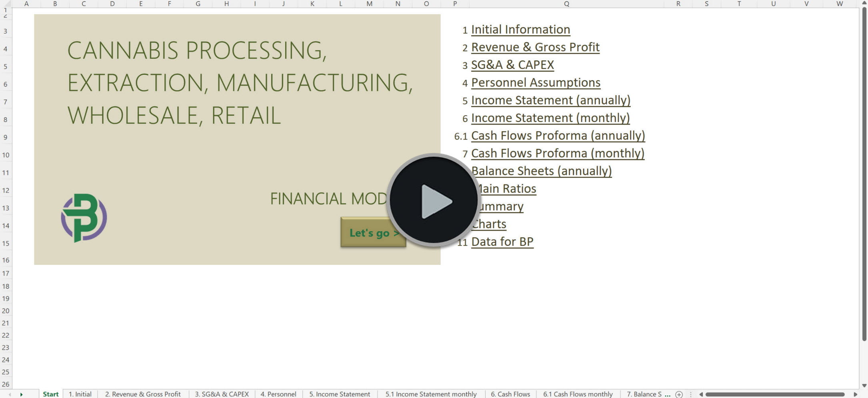Open the Income Statement (annually) link
This screenshot has height=398, width=868.
pos(551,100)
